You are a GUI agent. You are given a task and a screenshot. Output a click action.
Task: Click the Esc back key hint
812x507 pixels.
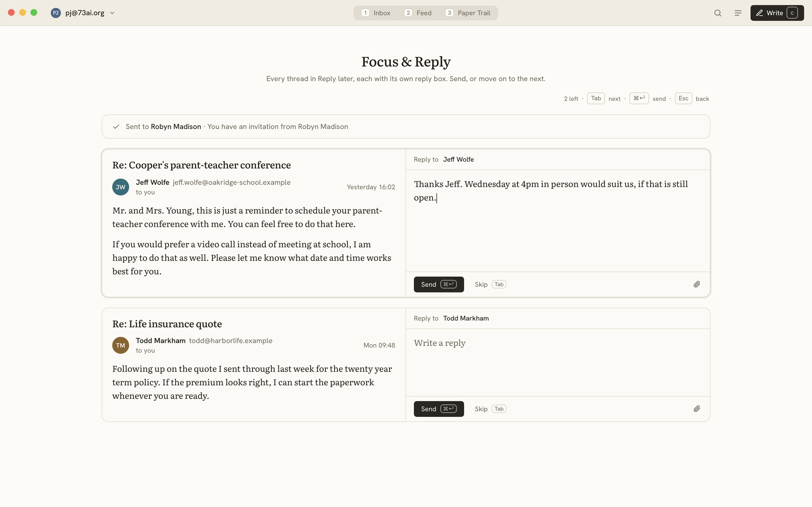point(692,99)
